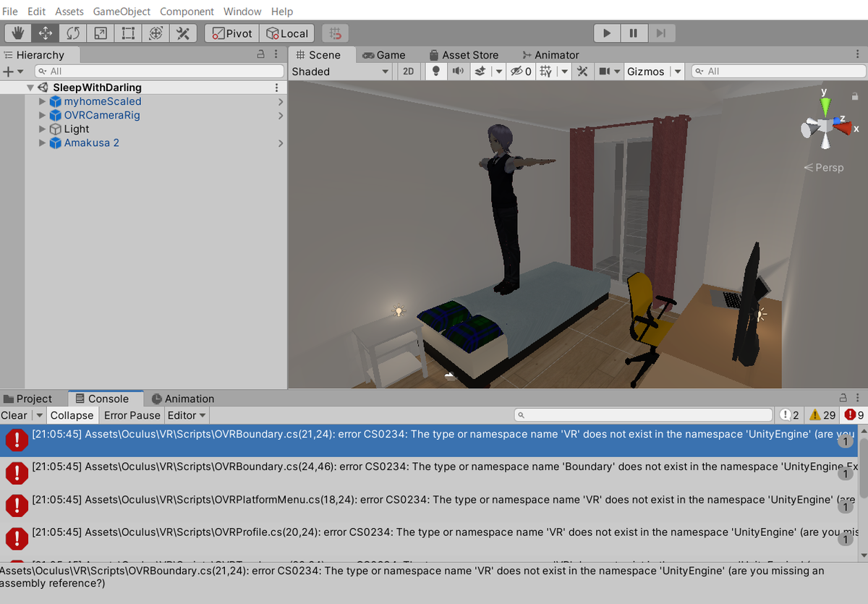Click the Hierarchy search field
868x604 pixels.
(160, 72)
